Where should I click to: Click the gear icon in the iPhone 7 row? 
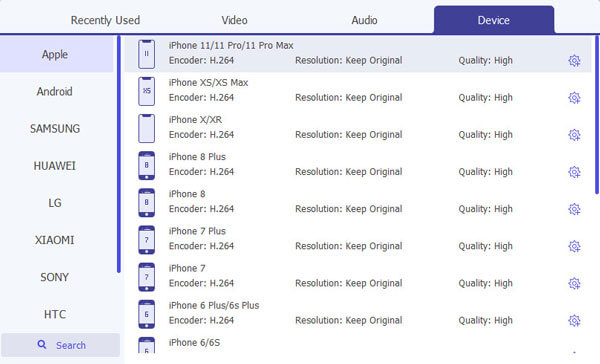pos(574,283)
